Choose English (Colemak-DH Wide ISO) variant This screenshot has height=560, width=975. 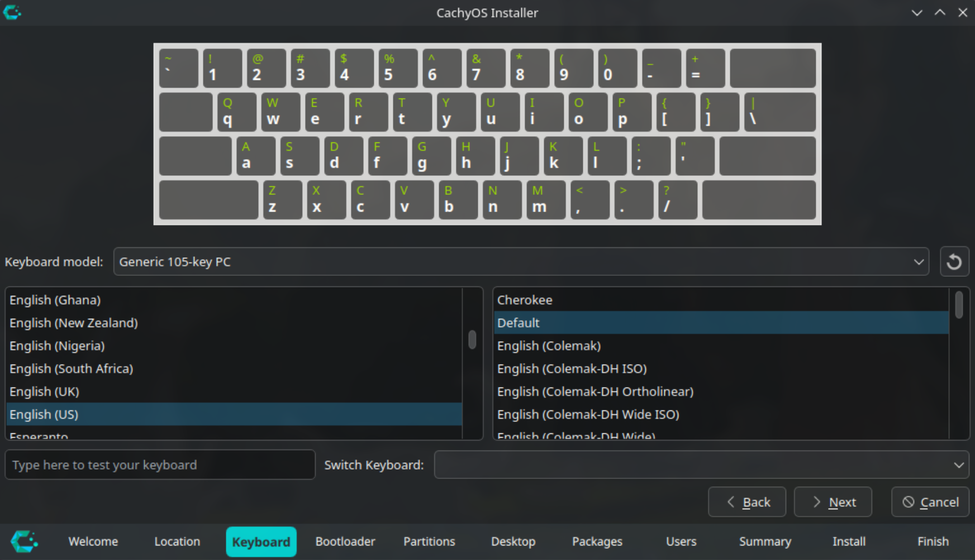[x=721, y=414]
